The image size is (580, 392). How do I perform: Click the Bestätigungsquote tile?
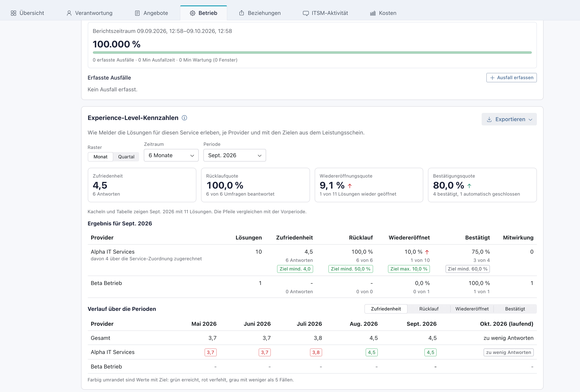pyautogui.click(x=482, y=185)
